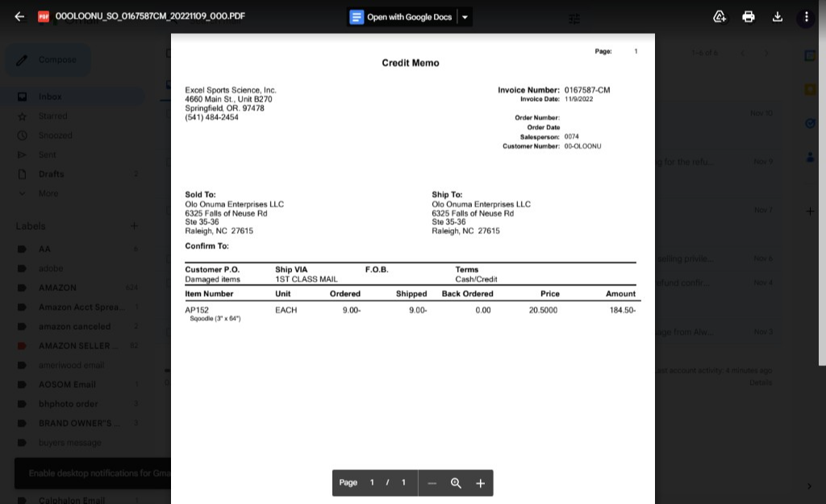Click the Gmail older-page arrow

tap(766, 53)
